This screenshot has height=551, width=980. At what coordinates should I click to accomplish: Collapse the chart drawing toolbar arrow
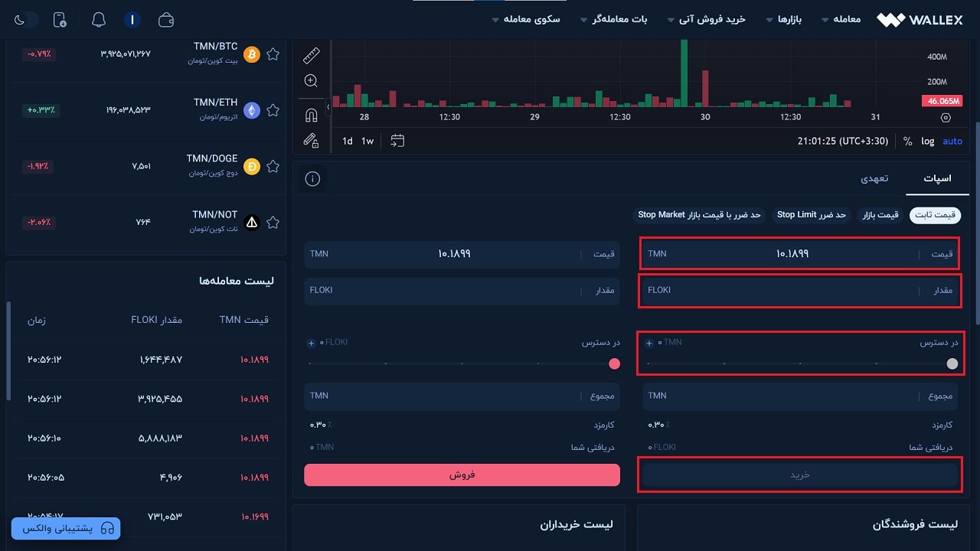tap(328, 107)
